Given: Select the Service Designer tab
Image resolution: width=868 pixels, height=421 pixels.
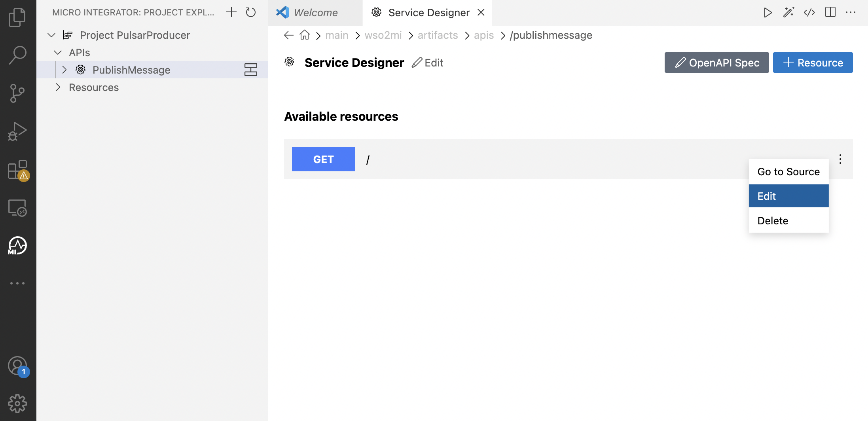Looking at the screenshot, I should (427, 13).
